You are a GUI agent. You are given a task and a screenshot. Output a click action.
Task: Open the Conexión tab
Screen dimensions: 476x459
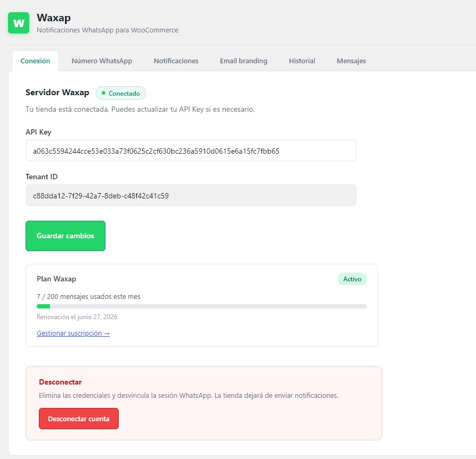[x=35, y=61]
